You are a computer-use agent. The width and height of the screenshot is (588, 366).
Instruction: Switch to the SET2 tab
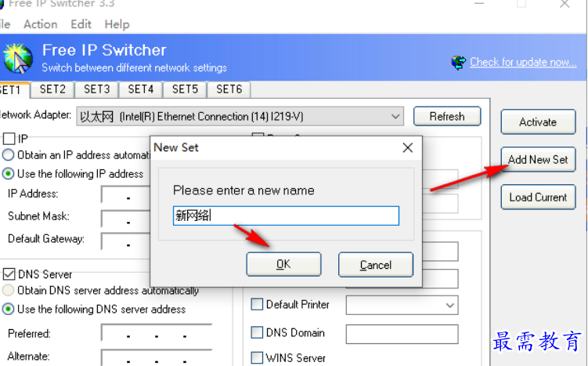52,89
